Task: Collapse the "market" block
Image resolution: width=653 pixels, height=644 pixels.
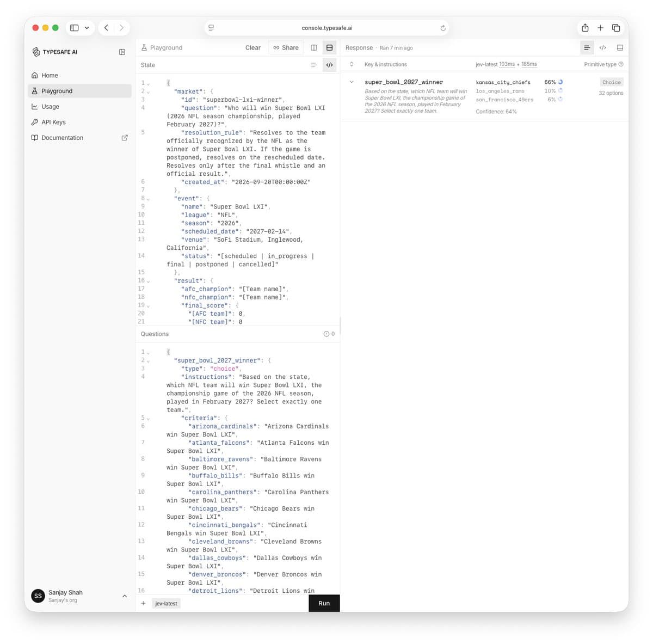Action: coord(148,92)
